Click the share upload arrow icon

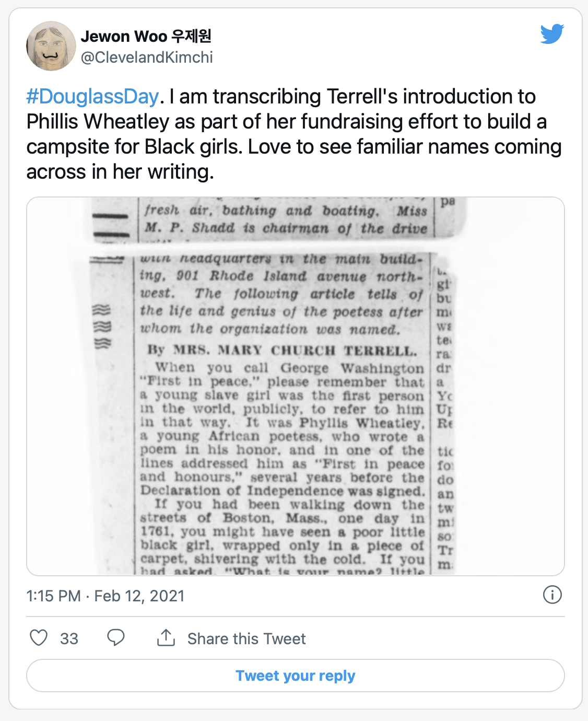[x=166, y=638]
